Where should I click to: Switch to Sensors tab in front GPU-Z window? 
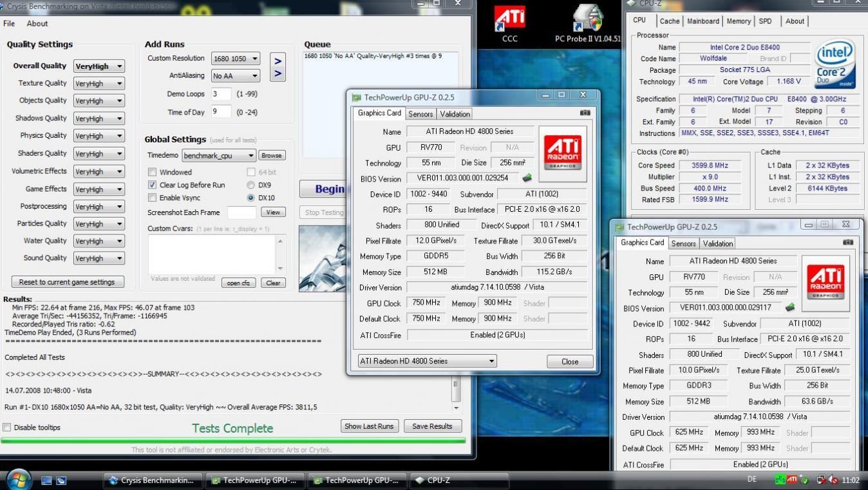click(x=420, y=114)
